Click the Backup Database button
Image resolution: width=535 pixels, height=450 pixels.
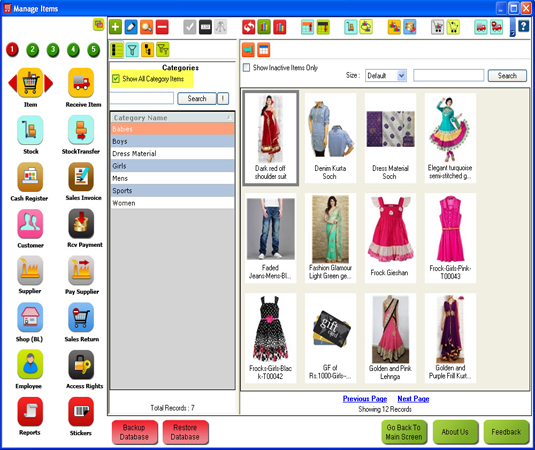coord(134,432)
